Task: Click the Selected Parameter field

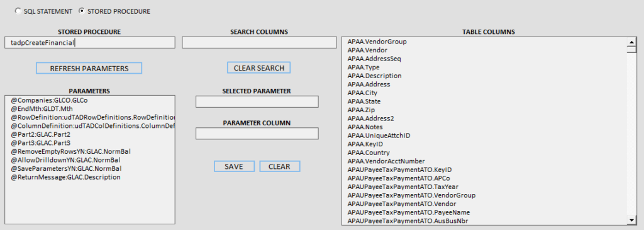Action: pyautogui.click(x=257, y=102)
